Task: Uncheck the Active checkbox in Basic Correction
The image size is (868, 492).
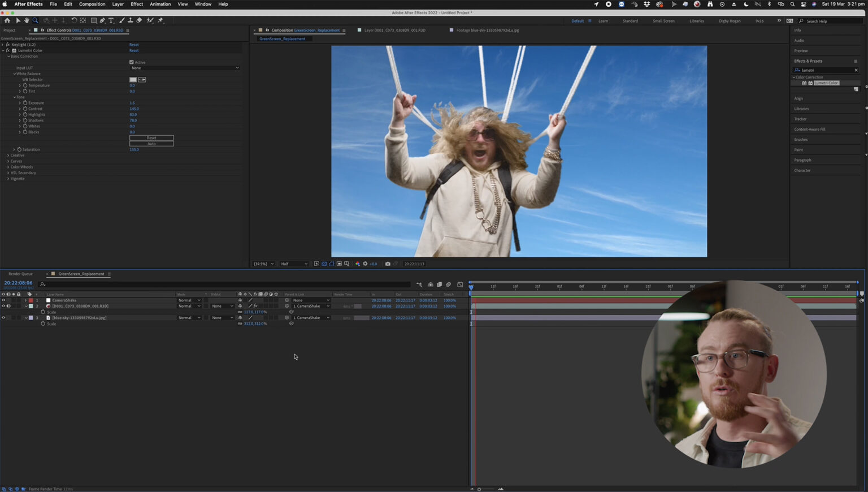Action: point(132,62)
